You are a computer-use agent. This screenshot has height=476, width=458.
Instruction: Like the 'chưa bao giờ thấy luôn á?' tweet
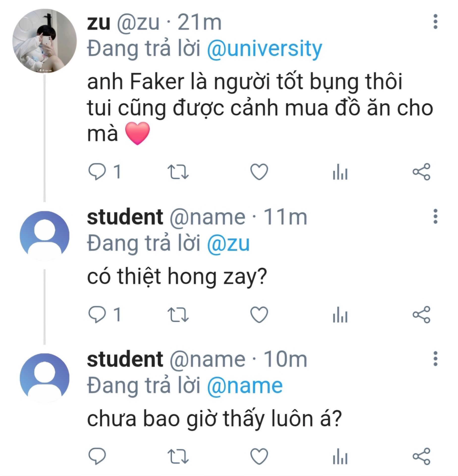coord(259,456)
